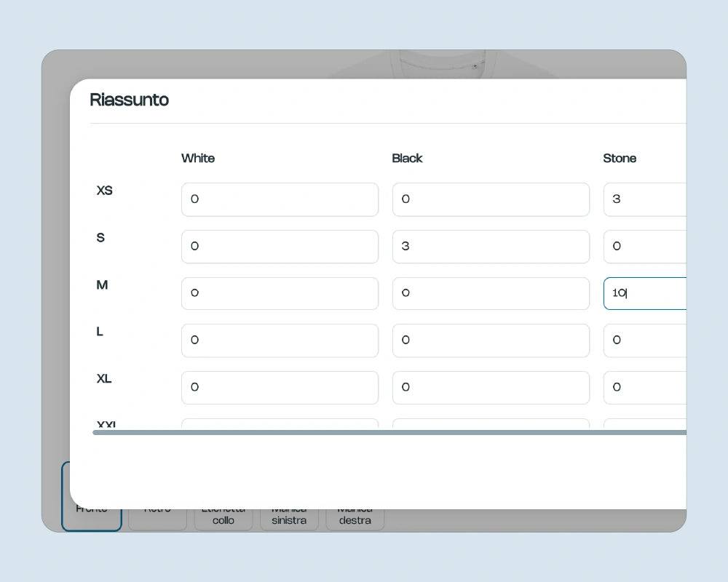Click the Black XS quantity field
The image size is (728, 582).
pos(491,199)
